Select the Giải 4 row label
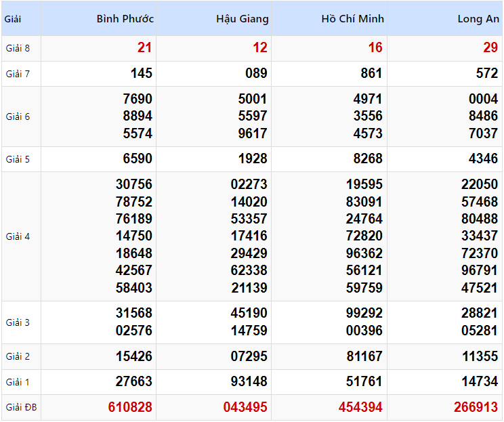504x422 pixels. pos(18,236)
